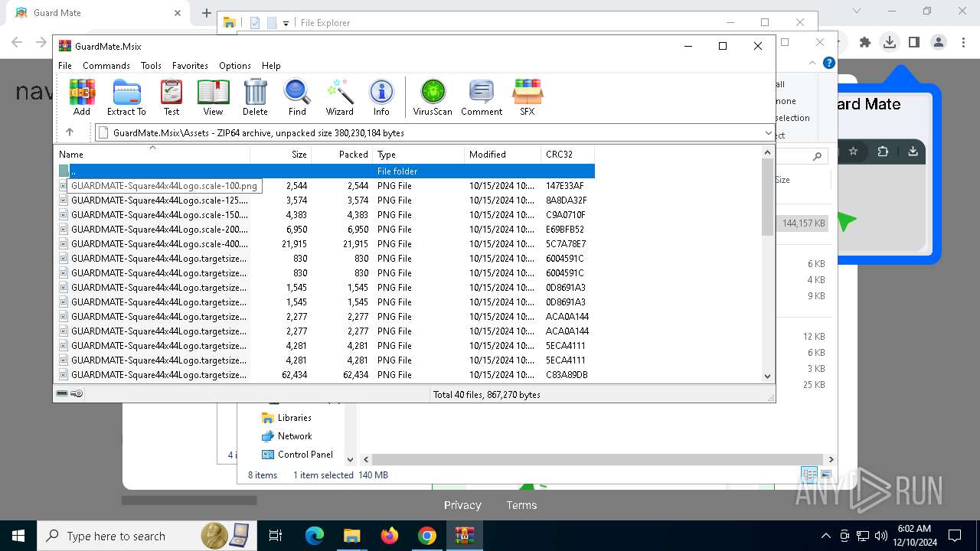
Task: Click the Terms link on the webpage
Action: 521,505
